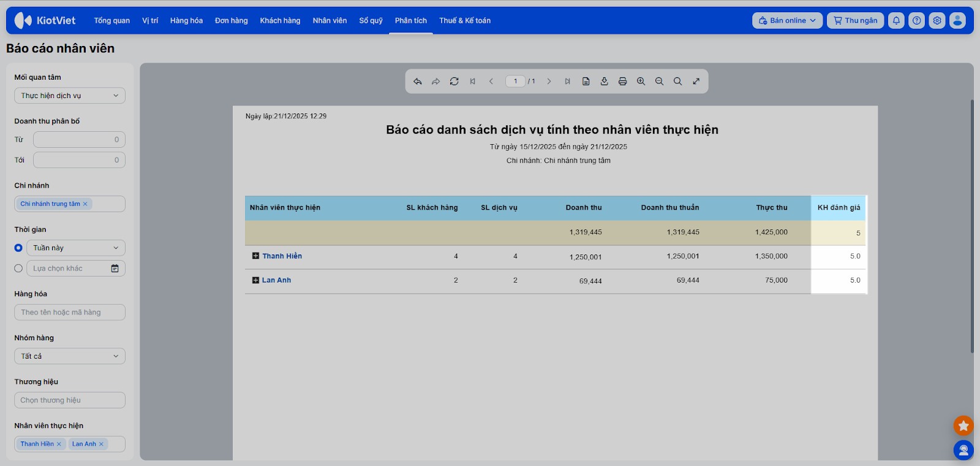Click the report page number field
The height and width of the screenshot is (466, 980).
(515, 81)
